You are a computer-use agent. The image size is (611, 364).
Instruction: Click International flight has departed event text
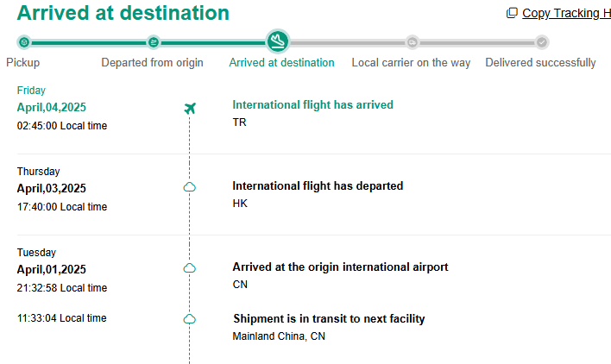318,185
